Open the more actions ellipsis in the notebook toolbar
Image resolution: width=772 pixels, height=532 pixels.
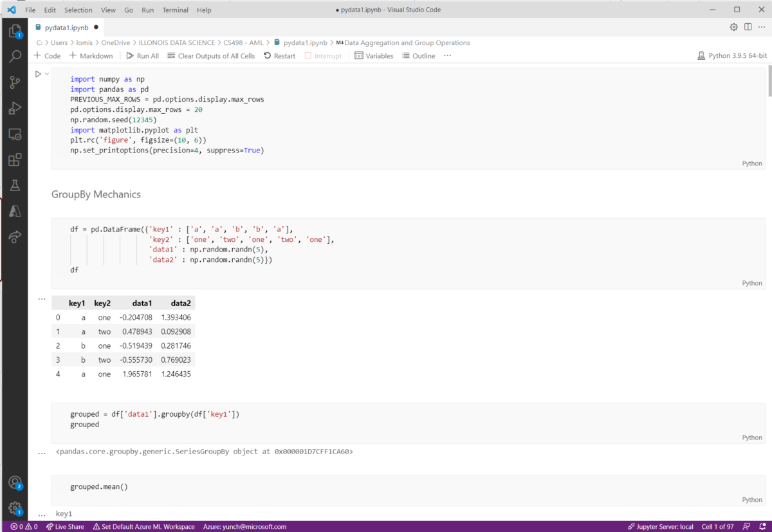447,55
